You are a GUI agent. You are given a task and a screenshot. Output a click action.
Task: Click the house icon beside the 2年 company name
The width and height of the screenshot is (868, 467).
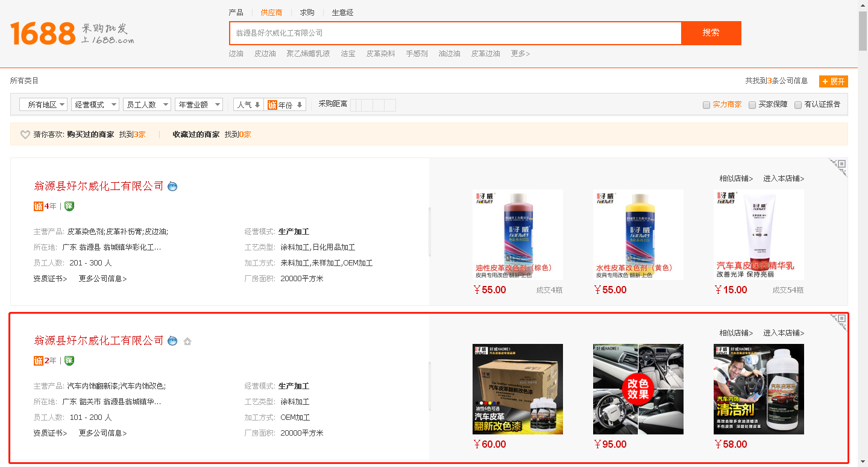click(x=187, y=342)
